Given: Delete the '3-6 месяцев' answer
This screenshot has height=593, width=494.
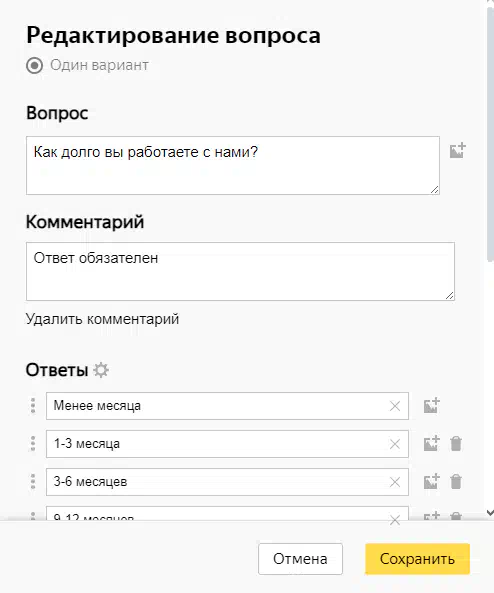Looking at the screenshot, I should [x=456, y=482].
